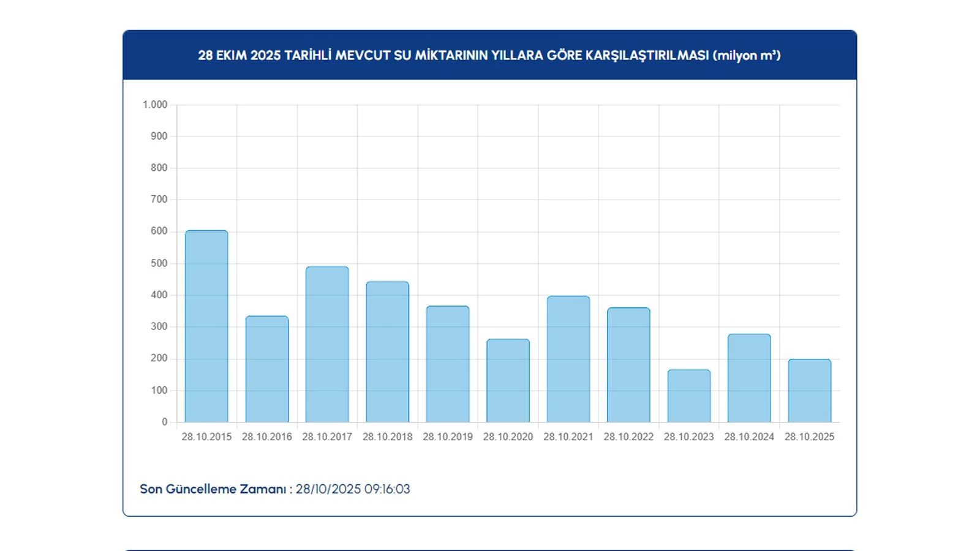The height and width of the screenshot is (551, 980).
Task: Click the 28.10.2020 x-axis date label
Action: pyautogui.click(x=508, y=437)
